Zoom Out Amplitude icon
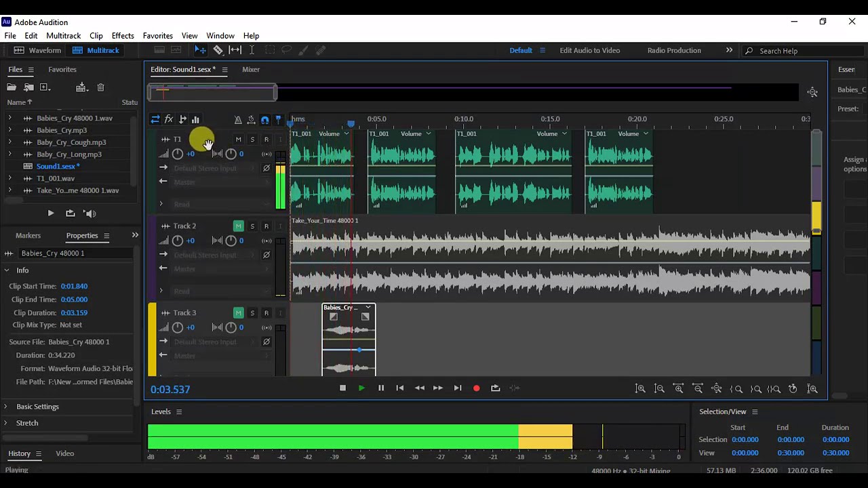 click(659, 389)
